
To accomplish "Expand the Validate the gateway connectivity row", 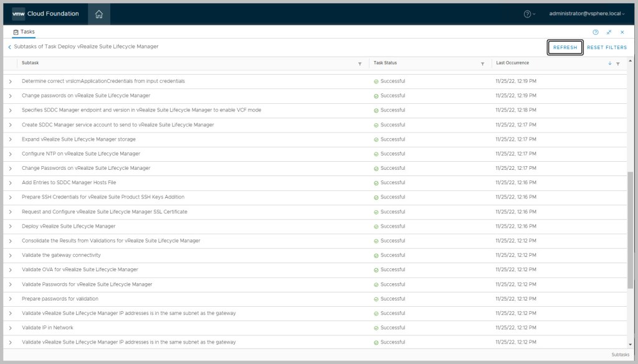I will 10,256.
